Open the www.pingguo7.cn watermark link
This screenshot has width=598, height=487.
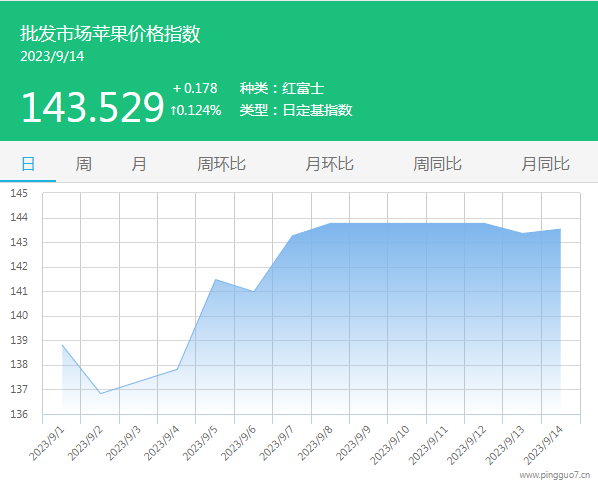coord(555,475)
